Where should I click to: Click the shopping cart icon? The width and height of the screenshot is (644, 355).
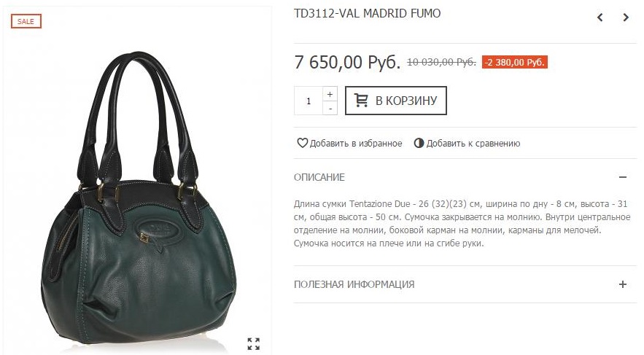[x=361, y=101]
